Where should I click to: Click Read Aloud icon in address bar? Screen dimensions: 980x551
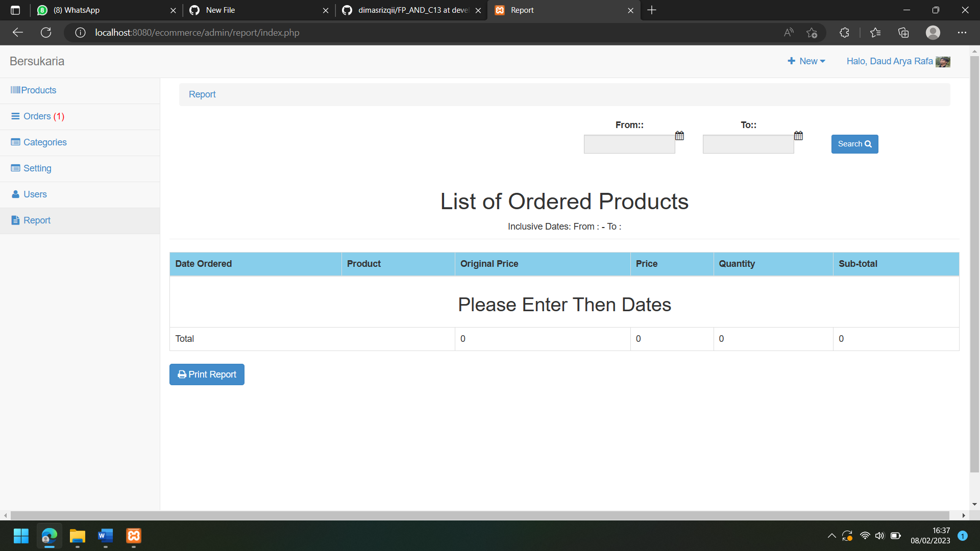(789, 33)
